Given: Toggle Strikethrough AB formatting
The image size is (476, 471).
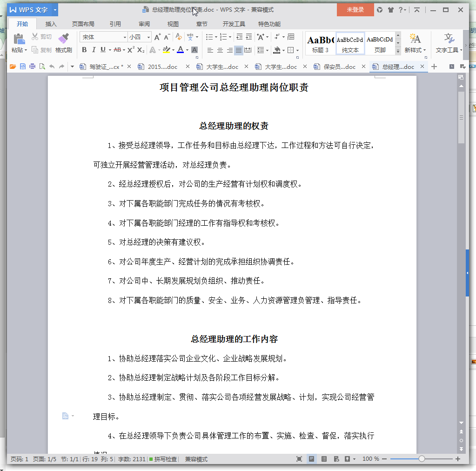Looking at the screenshot, I should click(117, 50).
